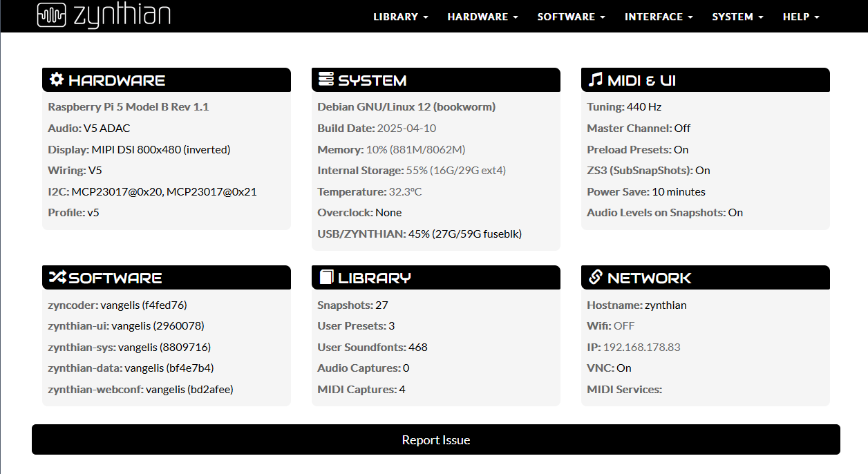Click Preload Presets: On entry
Viewport: 868px width, 474px height.
tap(638, 149)
